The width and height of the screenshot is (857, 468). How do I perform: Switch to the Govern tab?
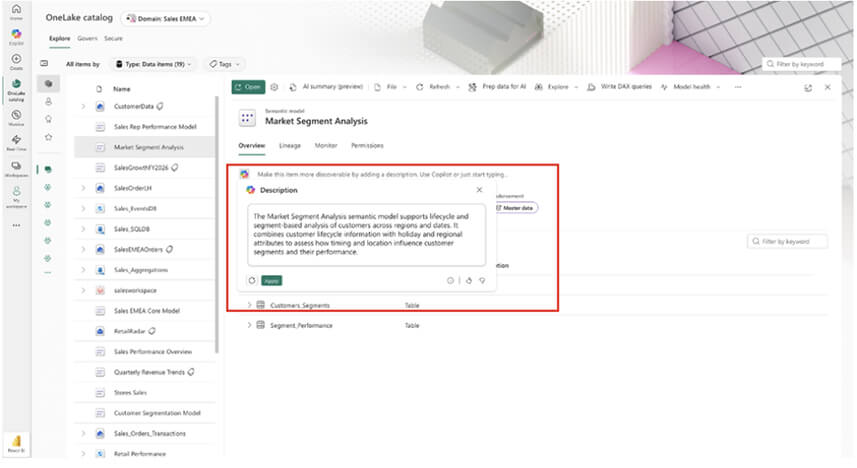[87, 38]
